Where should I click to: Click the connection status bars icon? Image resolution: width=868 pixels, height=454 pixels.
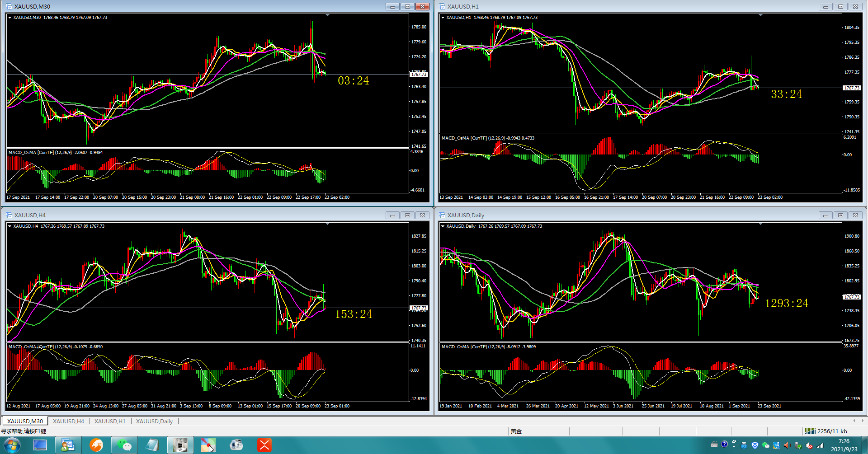click(x=810, y=431)
